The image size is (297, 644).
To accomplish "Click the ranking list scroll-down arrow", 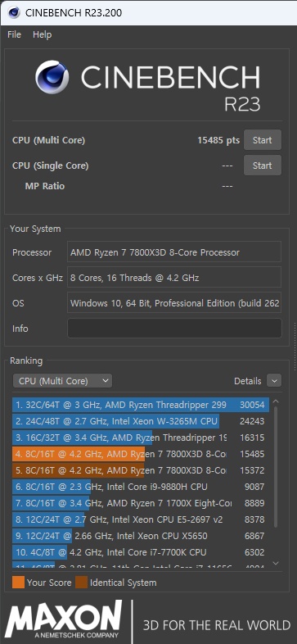I will click(276, 563).
